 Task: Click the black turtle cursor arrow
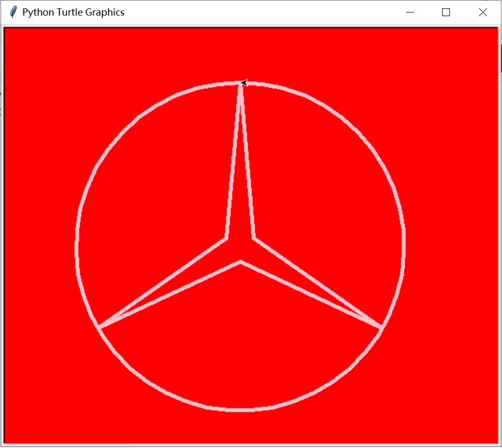(x=244, y=83)
